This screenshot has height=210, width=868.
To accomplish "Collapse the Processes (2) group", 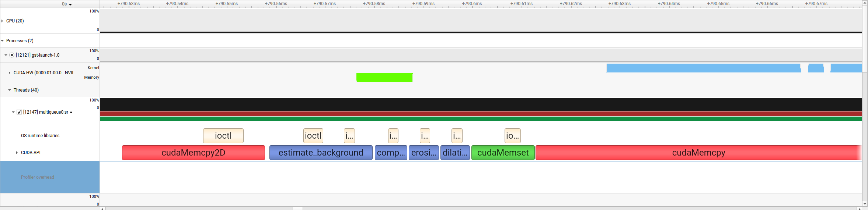I will (x=2, y=41).
